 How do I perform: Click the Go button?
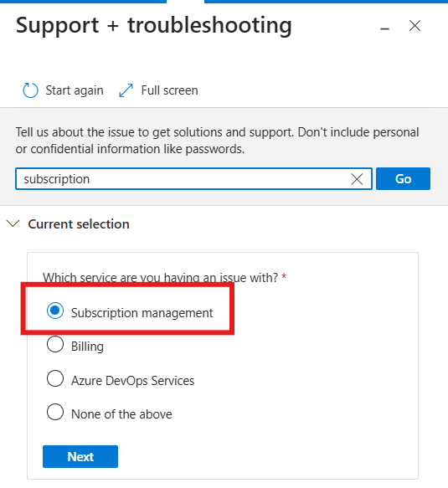tap(403, 178)
